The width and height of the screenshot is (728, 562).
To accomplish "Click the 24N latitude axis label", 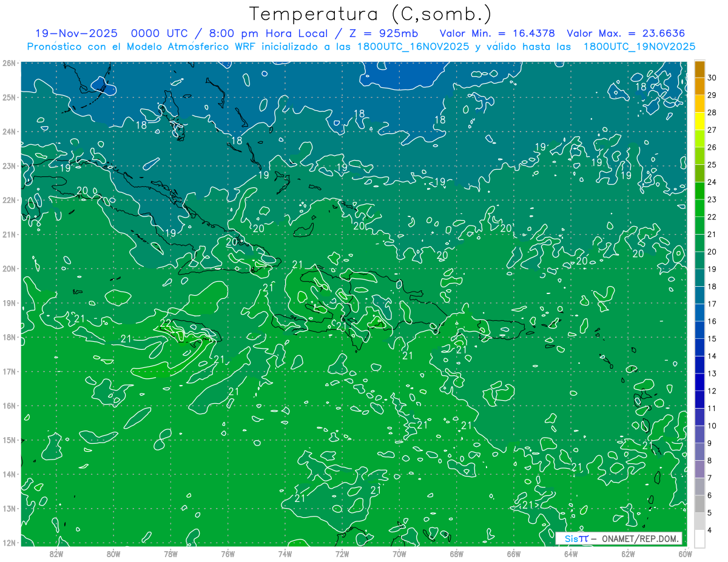I will click(x=8, y=132).
